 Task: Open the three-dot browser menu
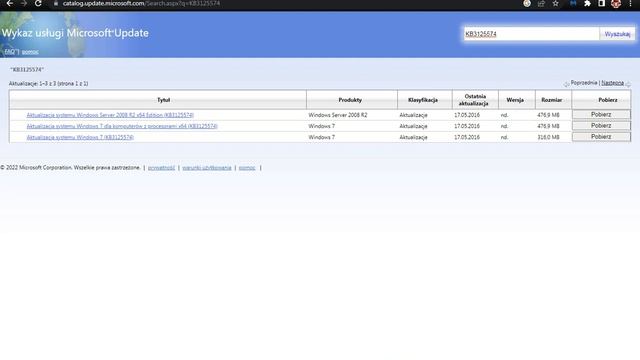click(x=630, y=3)
